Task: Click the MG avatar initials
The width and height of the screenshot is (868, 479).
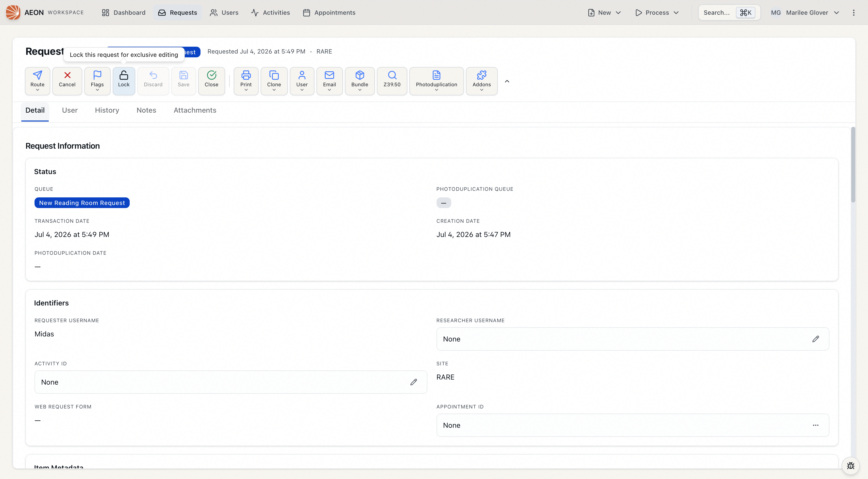Action: (776, 12)
